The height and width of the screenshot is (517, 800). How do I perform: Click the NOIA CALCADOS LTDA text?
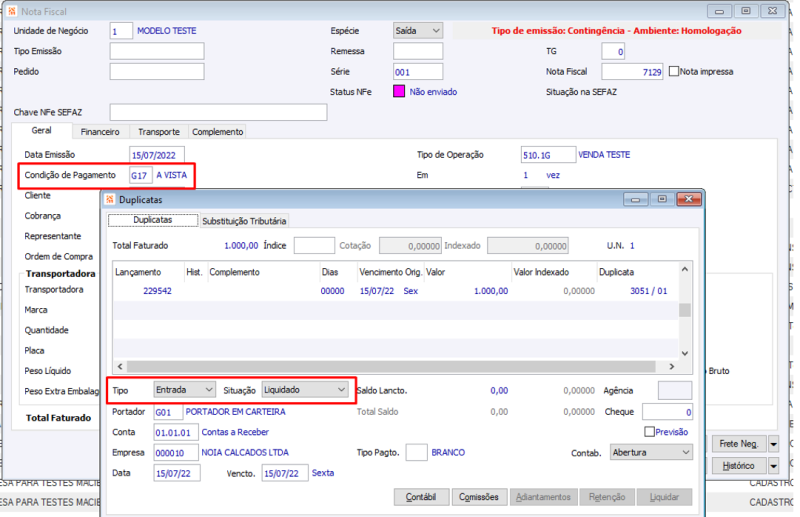(245, 452)
